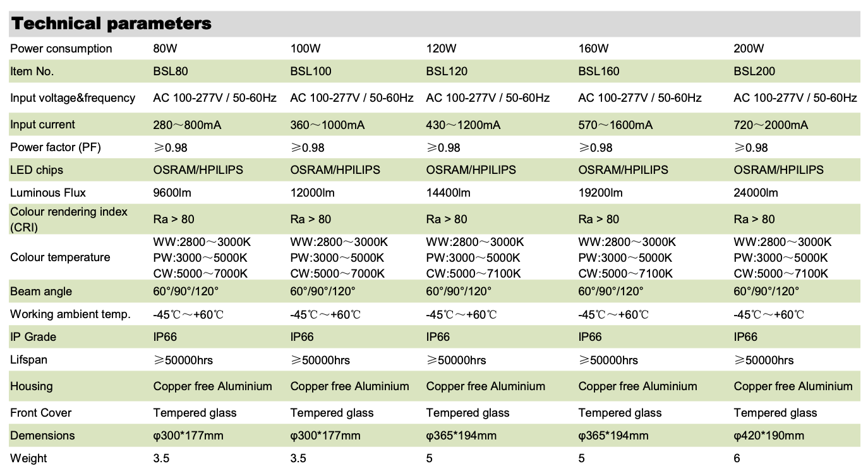Viewport: 868px width, 473px height.
Task: Select the 'Beam angle' row label
Action: [41, 292]
